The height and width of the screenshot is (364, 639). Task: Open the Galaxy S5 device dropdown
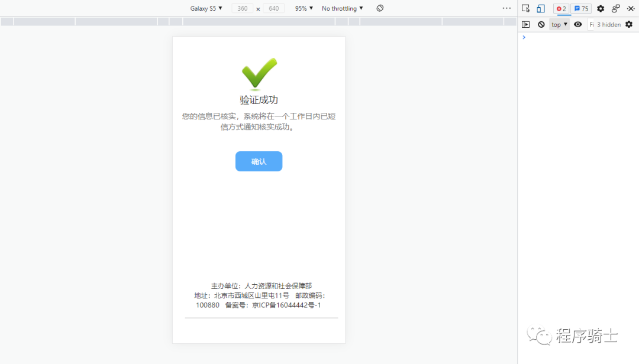point(205,8)
